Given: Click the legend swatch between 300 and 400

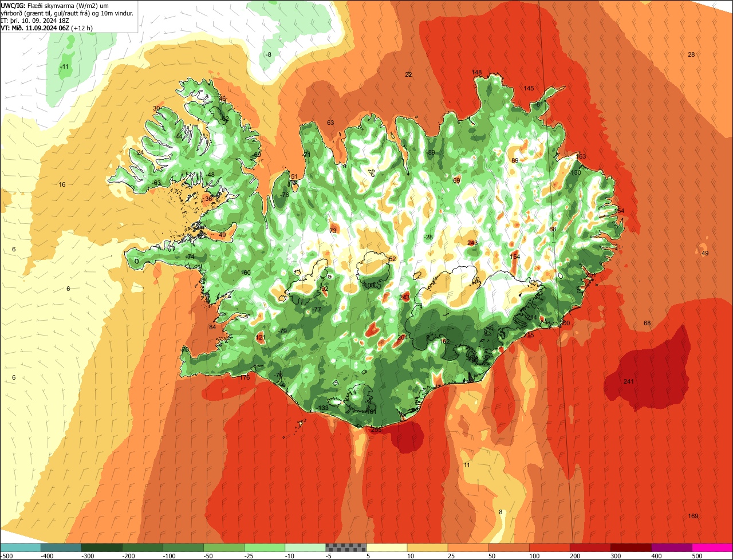Looking at the screenshot, I should tap(630, 547).
